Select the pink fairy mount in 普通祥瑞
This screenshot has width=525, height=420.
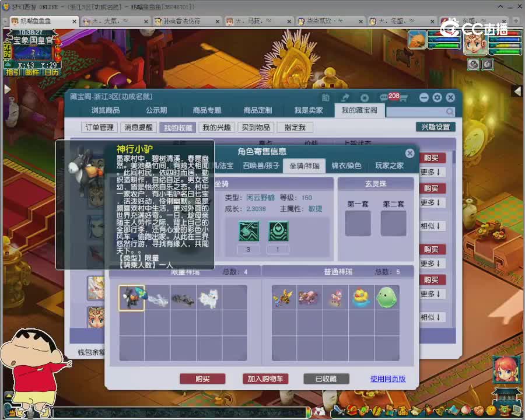pyautogui.click(x=335, y=297)
